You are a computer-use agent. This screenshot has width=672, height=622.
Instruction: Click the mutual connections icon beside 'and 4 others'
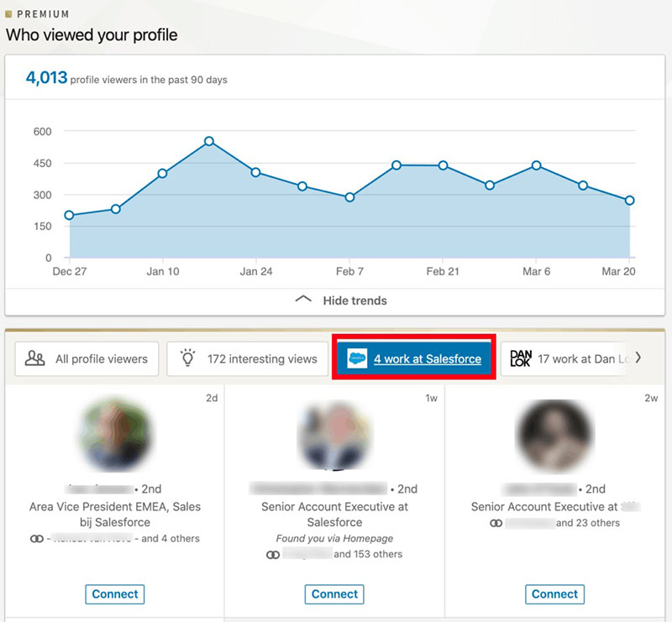(x=37, y=538)
